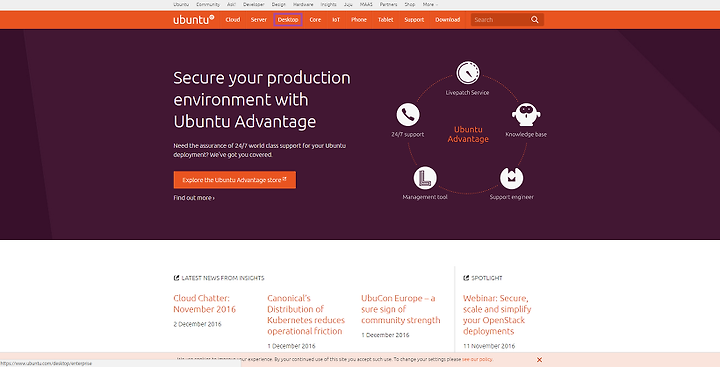720x367 pixels.
Task: Click the Ubuntu link in top bar
Action: [181, 5]
